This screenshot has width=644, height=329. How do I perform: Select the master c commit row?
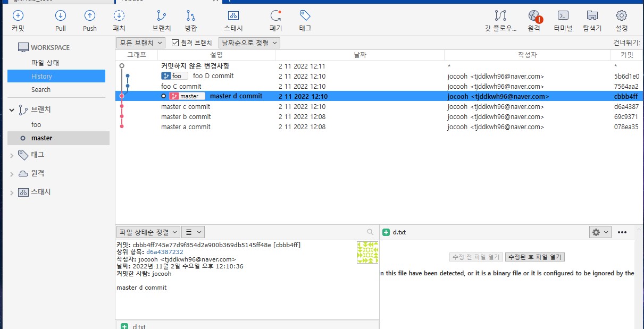point(380,106)
